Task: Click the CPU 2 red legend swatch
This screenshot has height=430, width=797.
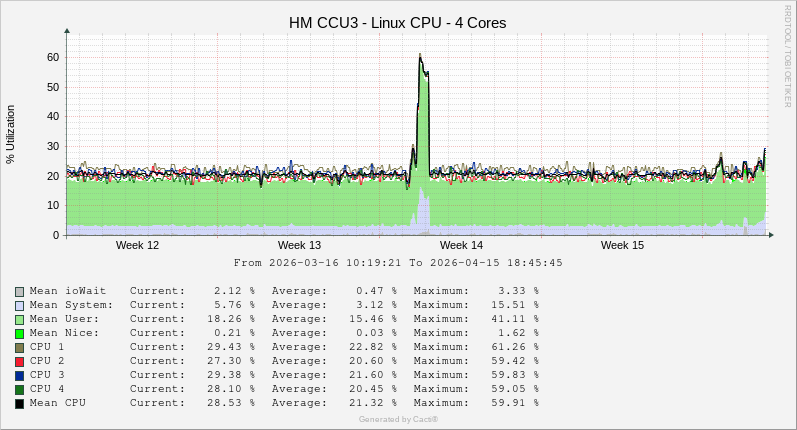Action: 20,361
